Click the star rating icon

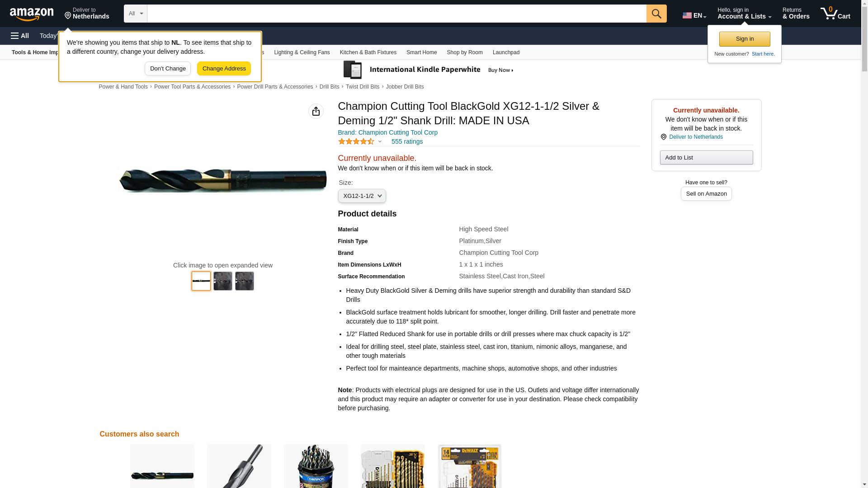356,141
